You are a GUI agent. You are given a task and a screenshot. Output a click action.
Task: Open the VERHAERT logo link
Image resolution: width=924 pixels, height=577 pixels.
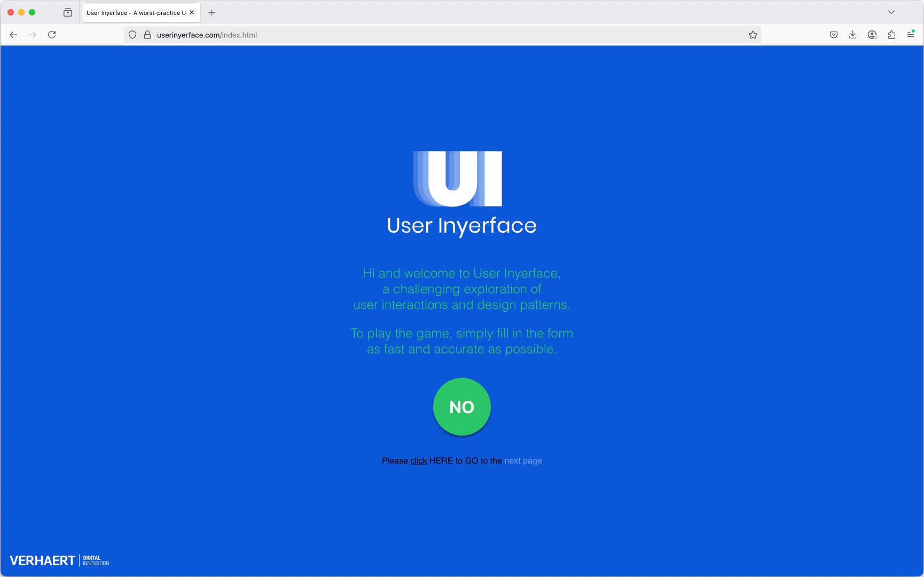point(59,560)
